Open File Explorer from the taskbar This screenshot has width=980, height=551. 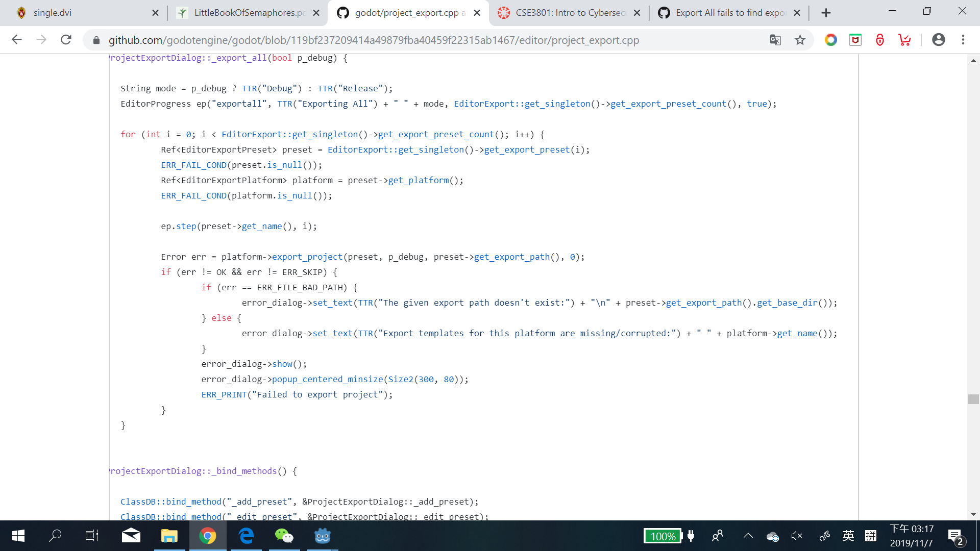pos(169,536)
